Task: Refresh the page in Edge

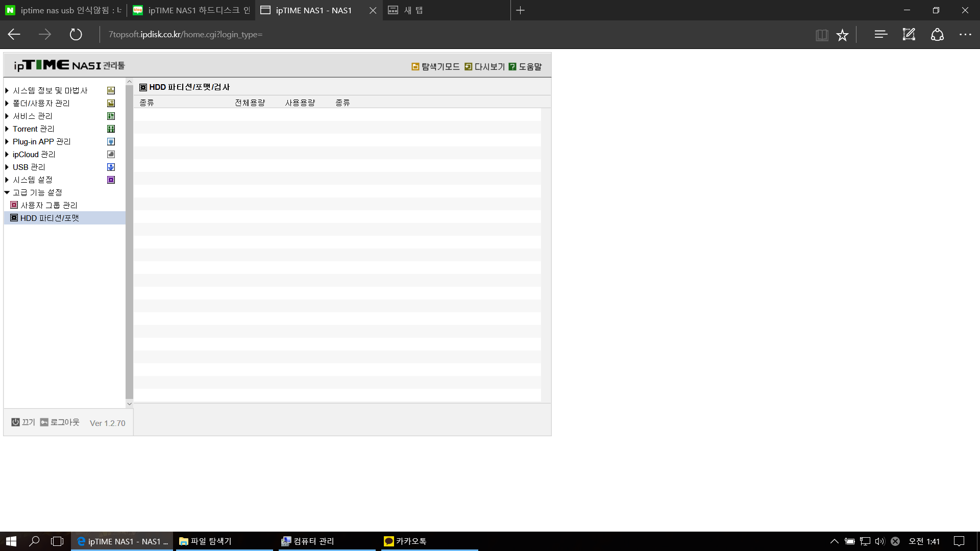Action: tap(76, 35)
